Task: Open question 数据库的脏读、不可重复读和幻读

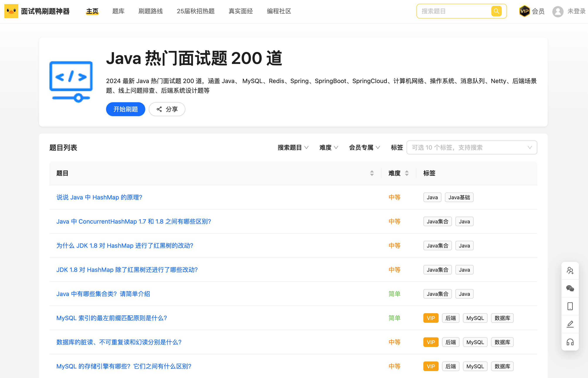Action: 119,342
